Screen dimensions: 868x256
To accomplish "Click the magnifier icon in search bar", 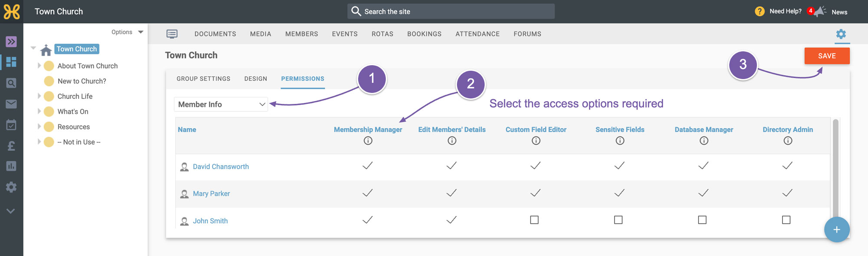I will coord(356,11).
